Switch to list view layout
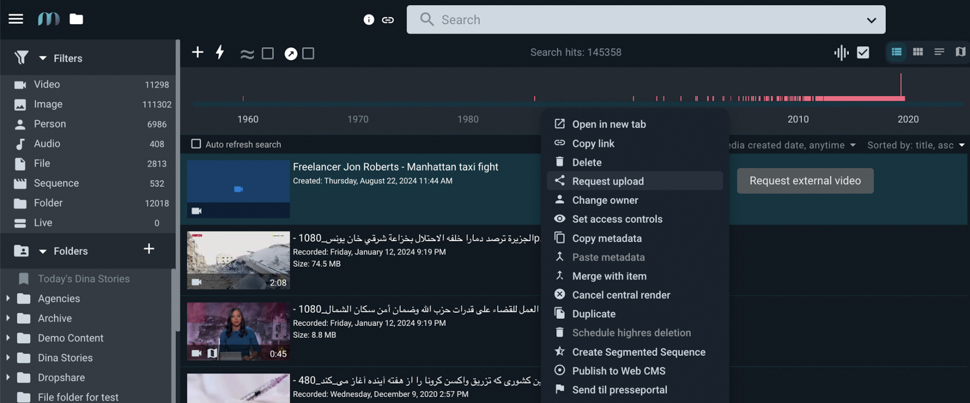The height and width of the screenshot is (403, 970). (896, 52)
